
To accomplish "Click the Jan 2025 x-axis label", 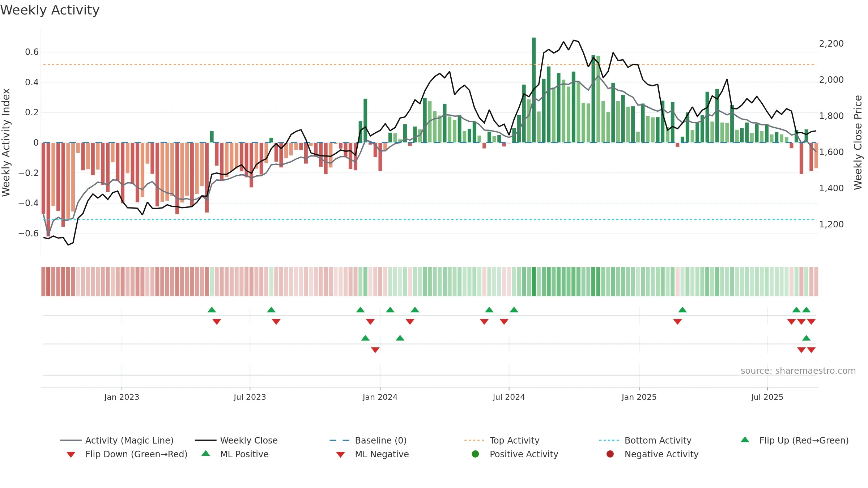I will [639, 397].
